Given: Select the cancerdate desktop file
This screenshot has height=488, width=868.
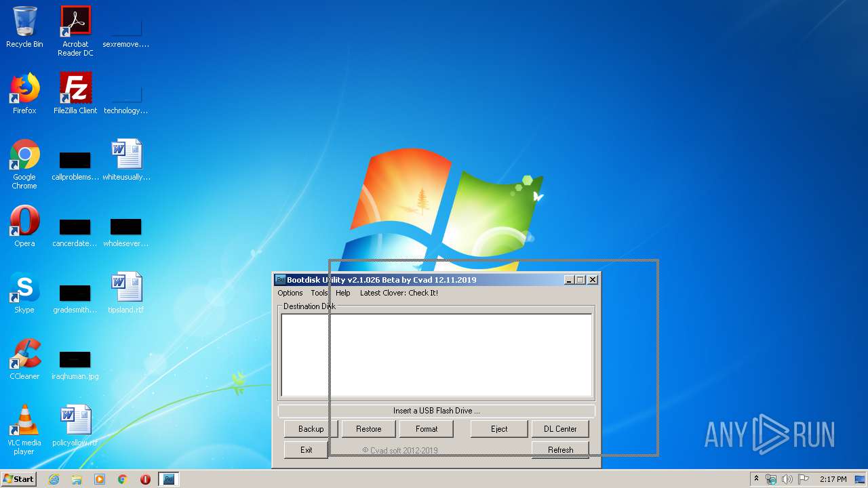Looking at the screenshot, I should coord(75,232).
